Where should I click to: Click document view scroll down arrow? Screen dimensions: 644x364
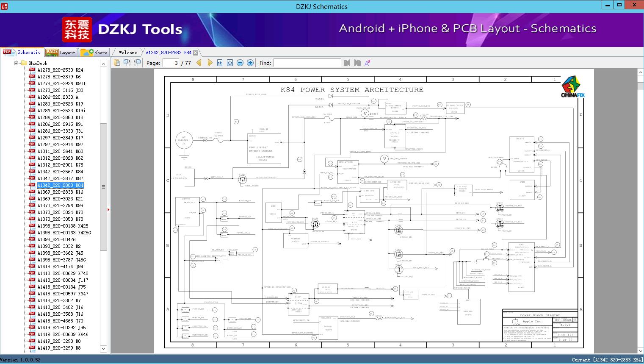[x=641, y=350]
